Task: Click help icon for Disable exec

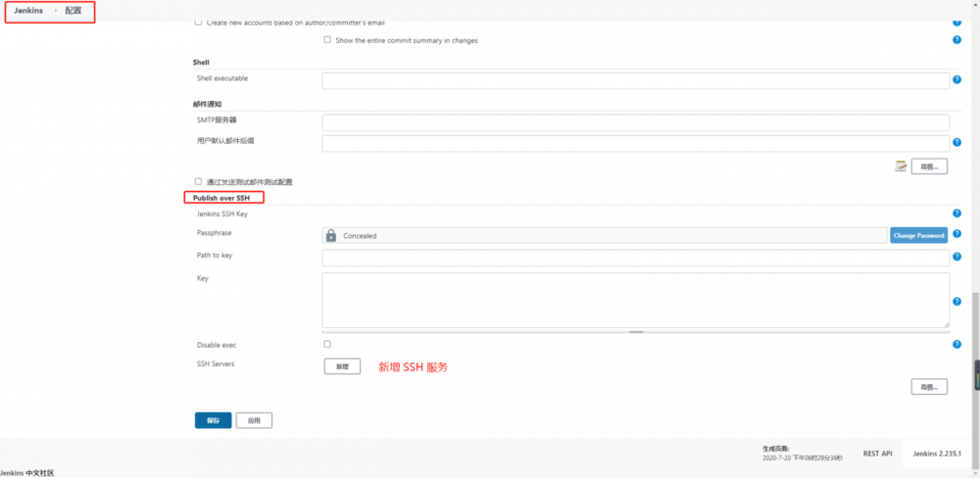Action: (956, 345)
